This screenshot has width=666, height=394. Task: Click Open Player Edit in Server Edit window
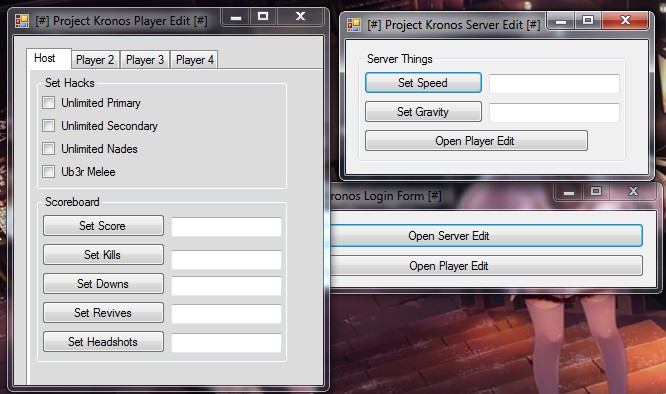[476, 141]
